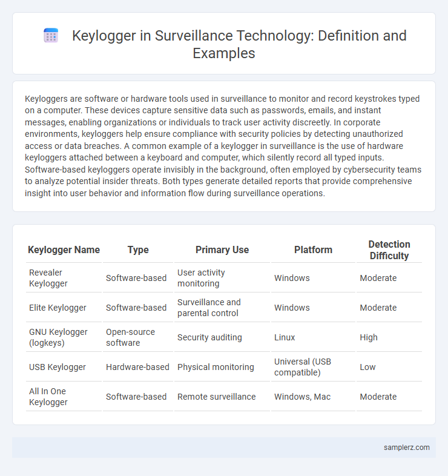Viewport: 448px width, 476px height.
Task: Select the 'Low' detection difficulty cell
Action: [389, 367]
